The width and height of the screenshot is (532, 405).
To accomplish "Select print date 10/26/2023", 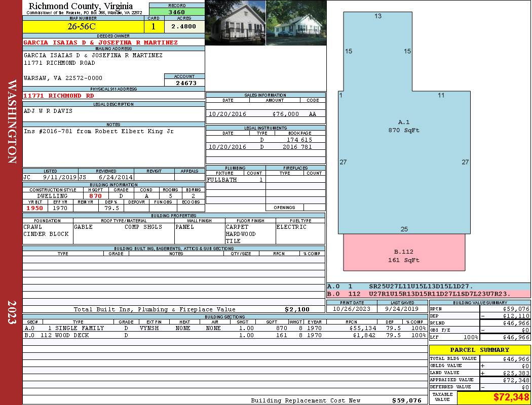I will [352, 309].
